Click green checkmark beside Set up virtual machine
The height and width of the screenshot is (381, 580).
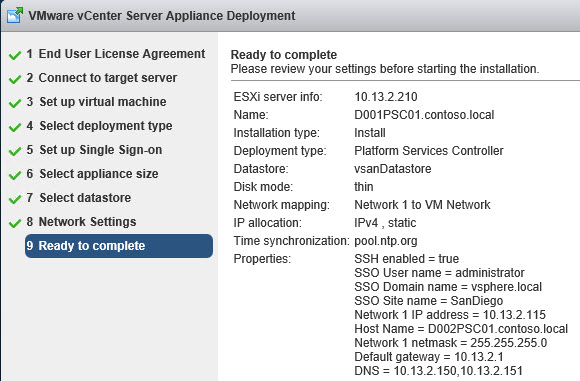point(15,103)
